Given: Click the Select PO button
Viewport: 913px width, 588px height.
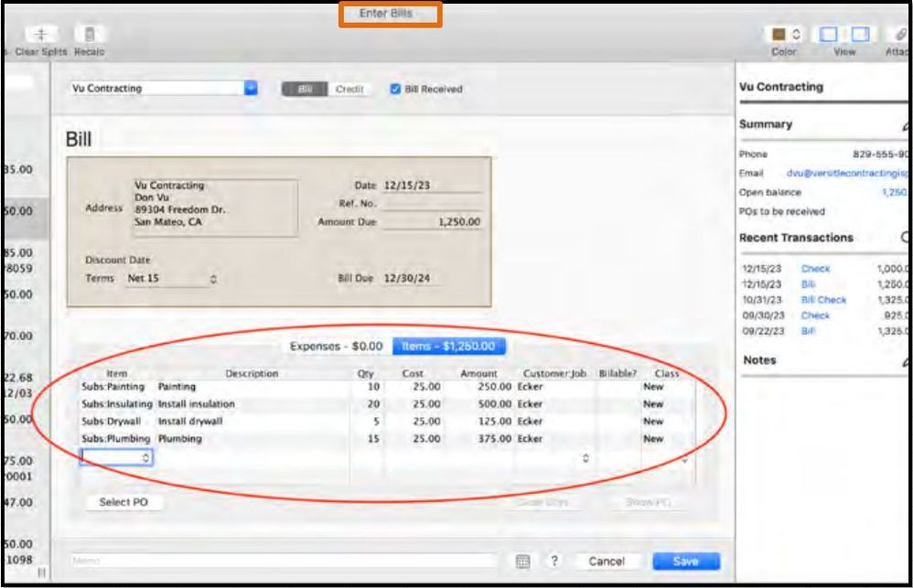Looking at the screenshot, I should click(x=124, y=502).
